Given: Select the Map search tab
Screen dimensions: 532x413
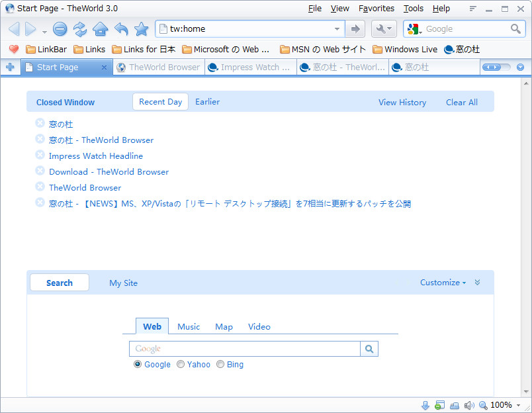Looking at the screenshot, I should (x=224, y=326).
